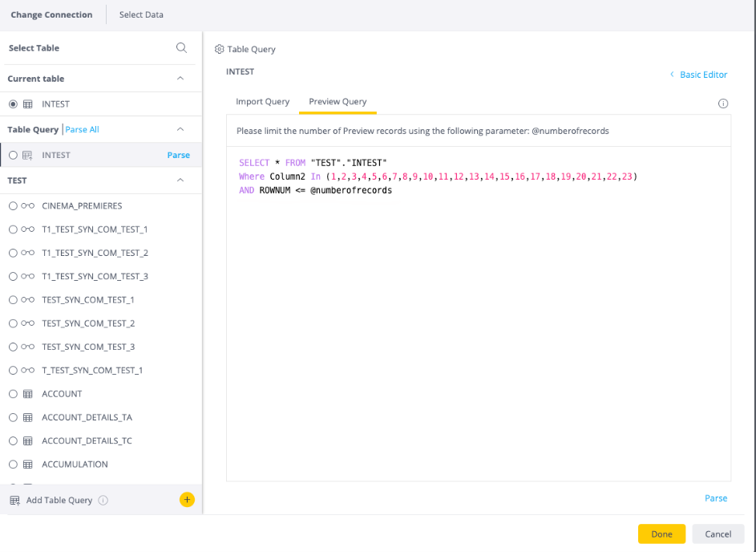Open the Preview Query tab

coord(338,102)
